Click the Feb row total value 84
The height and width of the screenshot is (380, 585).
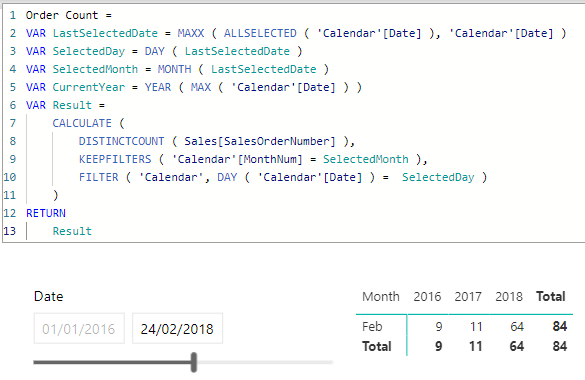[560, 327]
